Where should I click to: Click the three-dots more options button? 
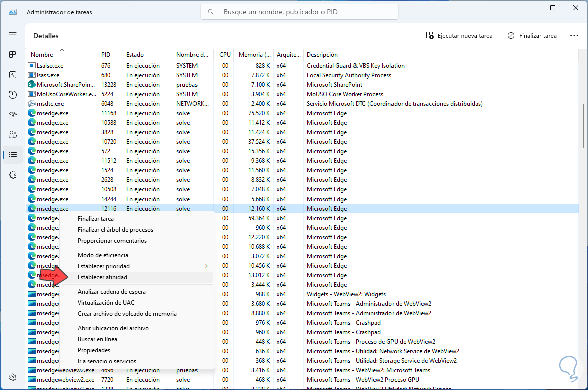[574, 36]
